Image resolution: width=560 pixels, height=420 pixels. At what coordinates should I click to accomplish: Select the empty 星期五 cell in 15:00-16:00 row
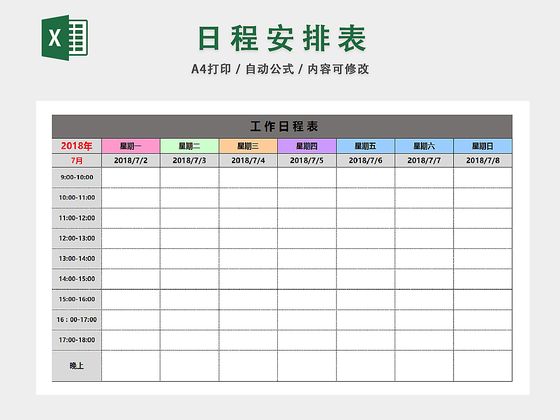pos(365,299)
